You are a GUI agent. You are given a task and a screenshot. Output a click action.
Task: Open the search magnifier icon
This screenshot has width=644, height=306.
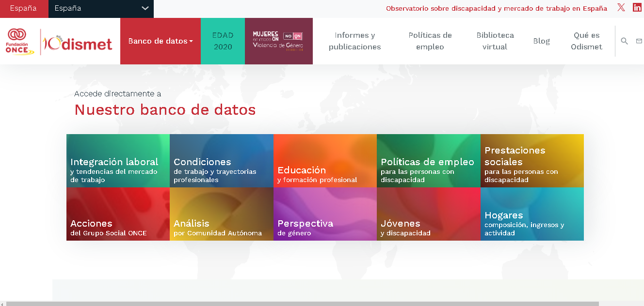pos(624,41)
